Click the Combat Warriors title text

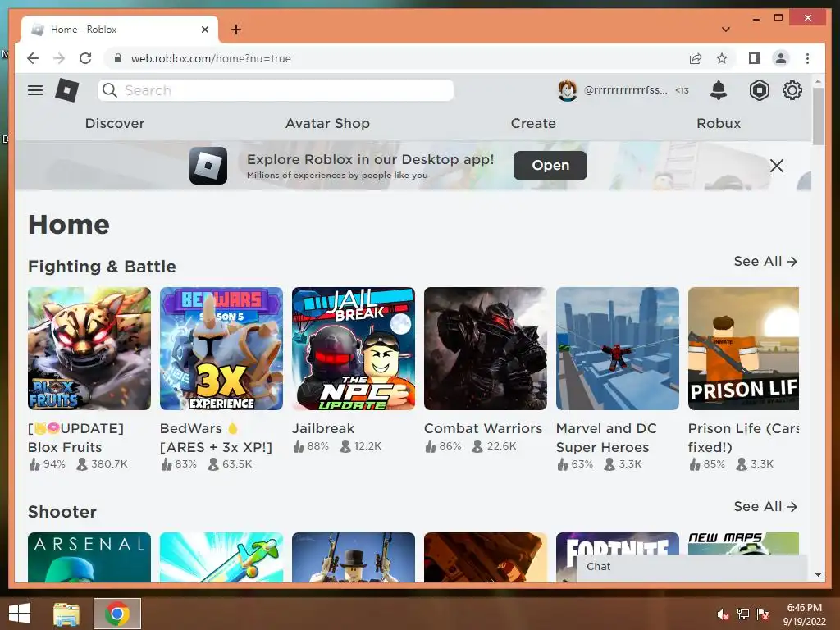pos(483,428)
